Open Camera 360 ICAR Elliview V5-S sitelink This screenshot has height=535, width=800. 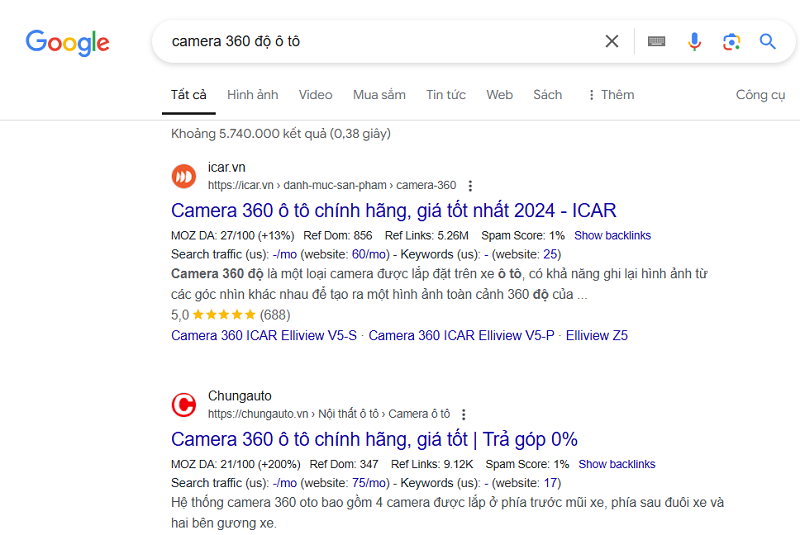pos(264,336)
